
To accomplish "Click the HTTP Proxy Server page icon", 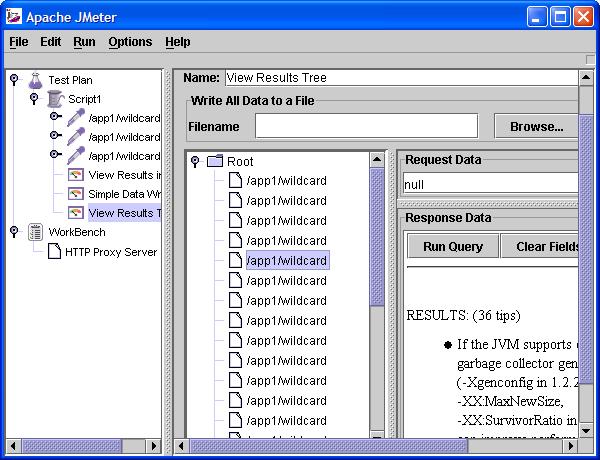I will point(55,252).
